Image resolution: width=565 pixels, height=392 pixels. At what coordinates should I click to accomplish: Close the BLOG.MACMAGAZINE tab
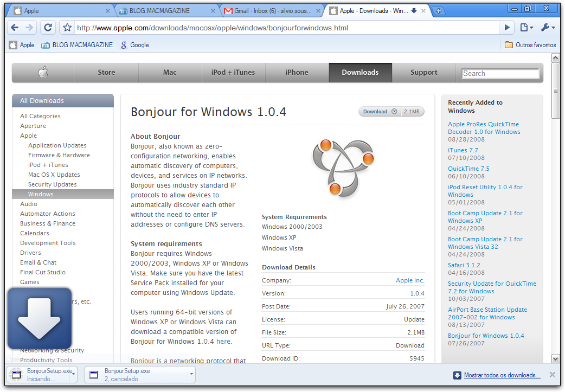[213, 11]
